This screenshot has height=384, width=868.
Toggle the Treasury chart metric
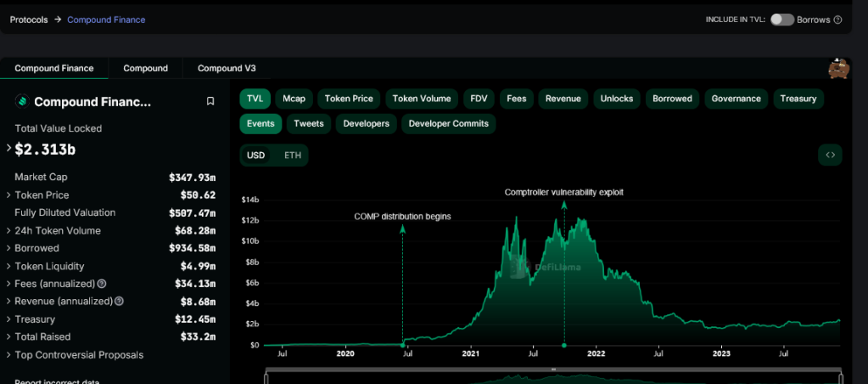click(798, 99)
